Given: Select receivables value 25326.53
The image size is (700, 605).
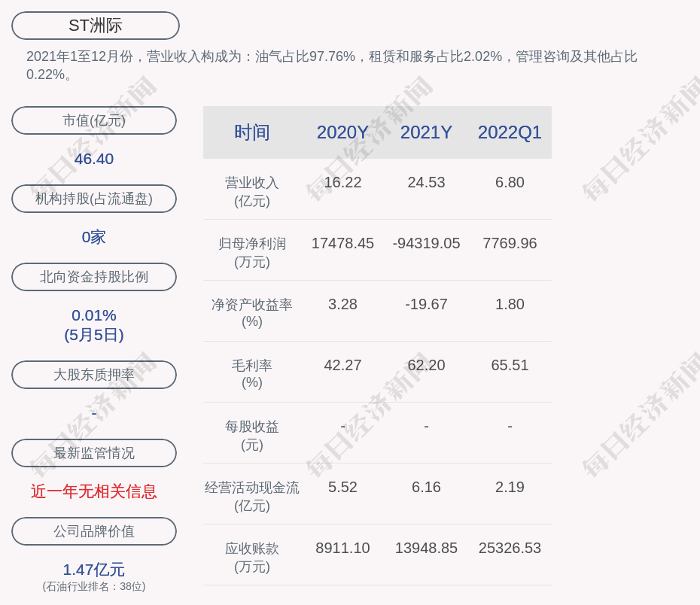Looking at the screenshot, I should (x=510, y=548).
